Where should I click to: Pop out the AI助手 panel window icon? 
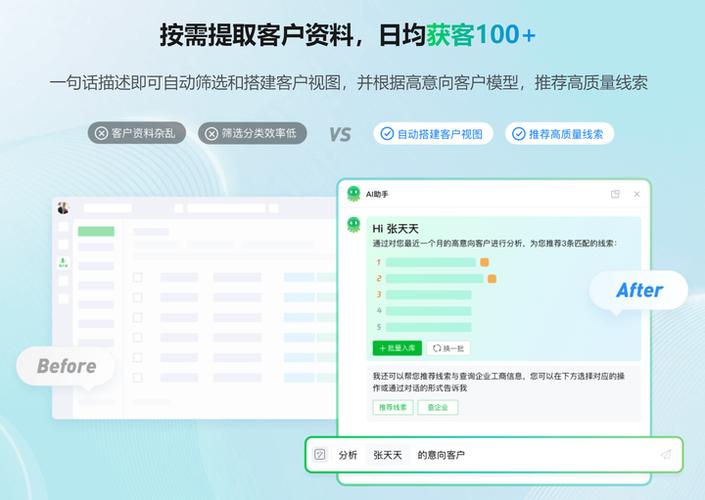(615, 194)
